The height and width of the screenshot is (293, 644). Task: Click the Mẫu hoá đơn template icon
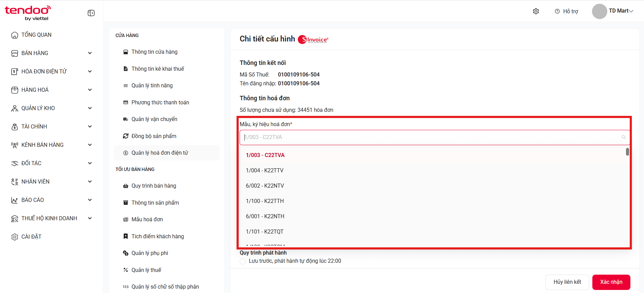coord(126,220)
